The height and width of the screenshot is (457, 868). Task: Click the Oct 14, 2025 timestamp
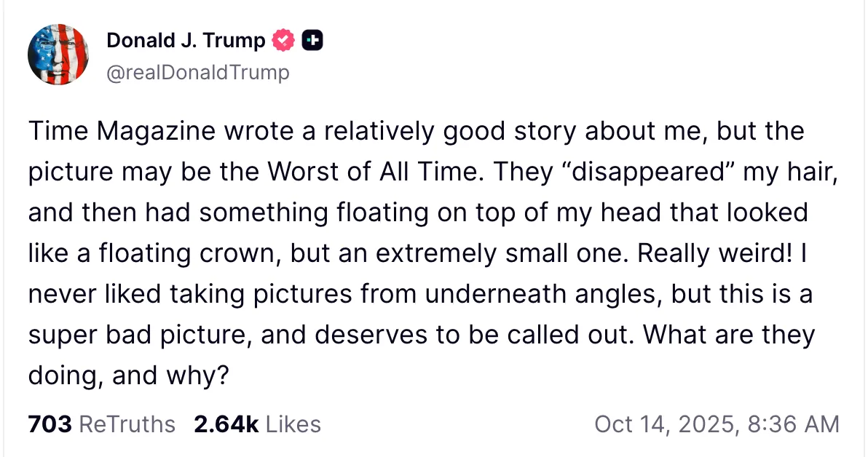719,424
